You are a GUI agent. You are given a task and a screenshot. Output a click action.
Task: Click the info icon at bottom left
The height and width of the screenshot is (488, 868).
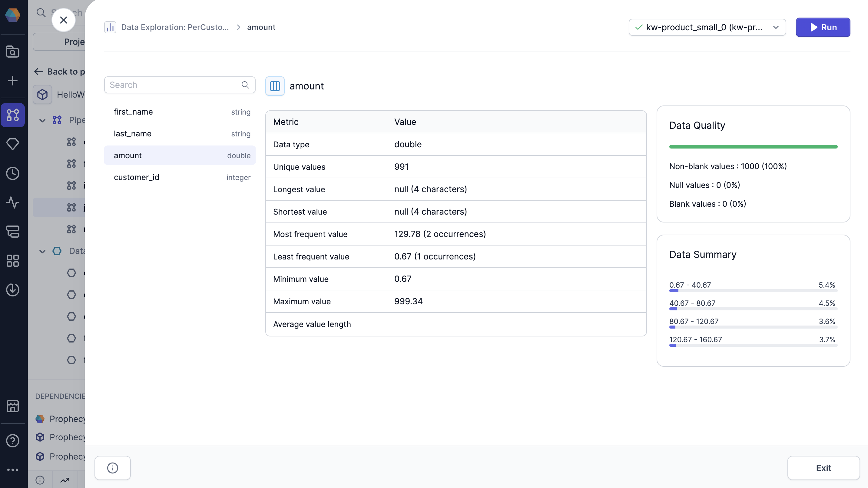point(113,468)
